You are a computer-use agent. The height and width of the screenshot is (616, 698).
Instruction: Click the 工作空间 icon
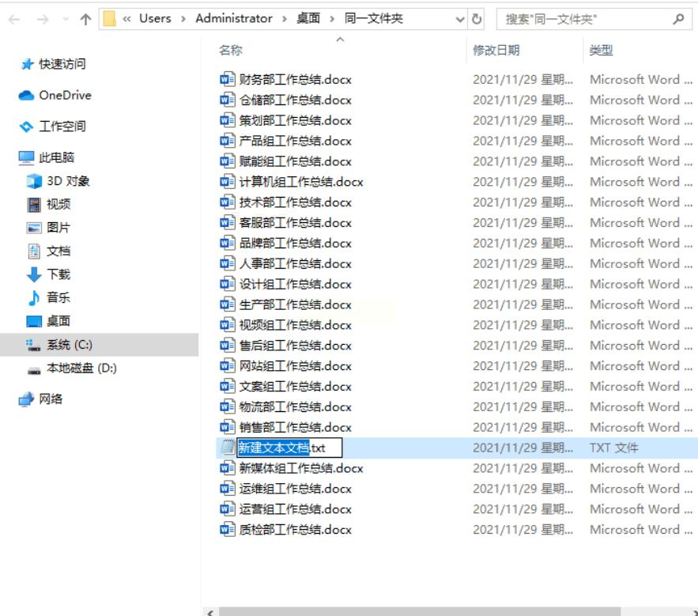pos(26,127)
